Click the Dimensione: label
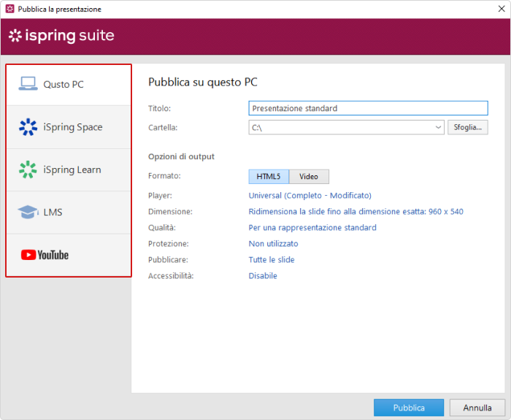This screenshot has width=511, height=420. 170,211
